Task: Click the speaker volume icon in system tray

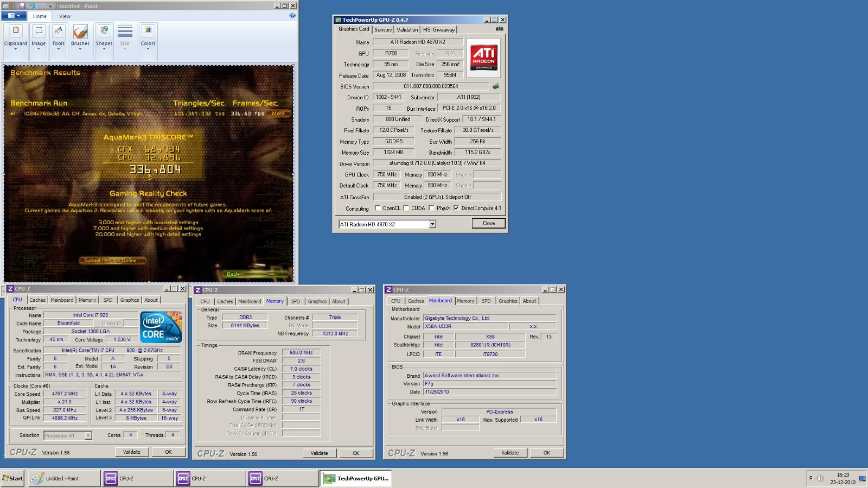Action: coord(820,478)
